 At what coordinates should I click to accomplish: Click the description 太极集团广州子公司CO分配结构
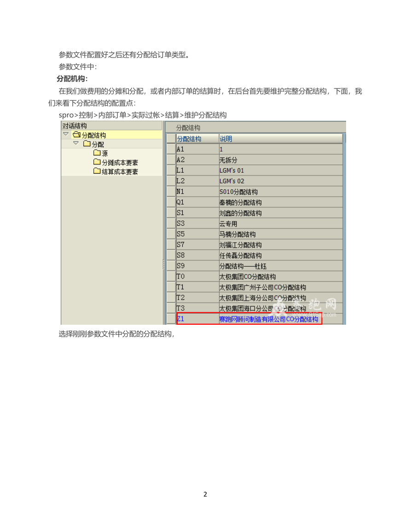[263, 287]
